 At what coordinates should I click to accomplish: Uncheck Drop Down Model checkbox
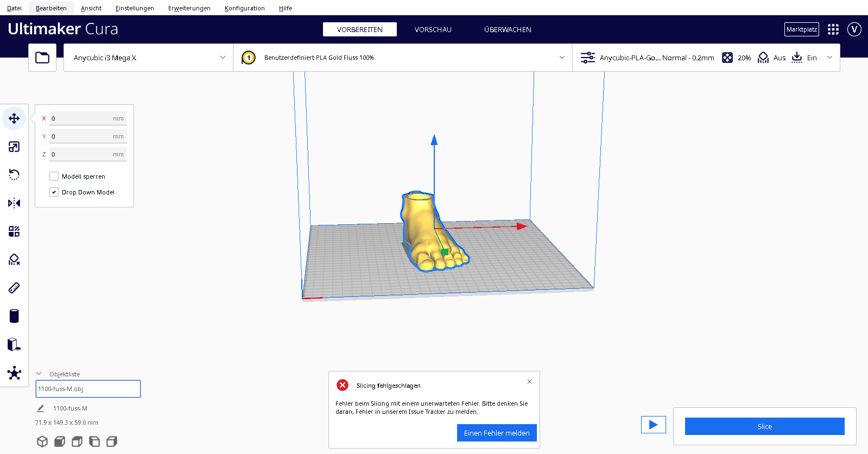[x=54, y=192]
